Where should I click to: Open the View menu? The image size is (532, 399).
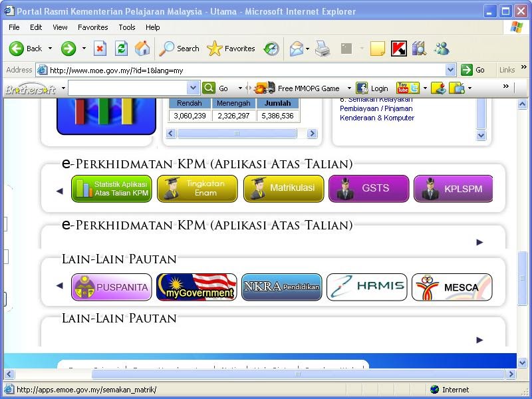pos(60,27)
